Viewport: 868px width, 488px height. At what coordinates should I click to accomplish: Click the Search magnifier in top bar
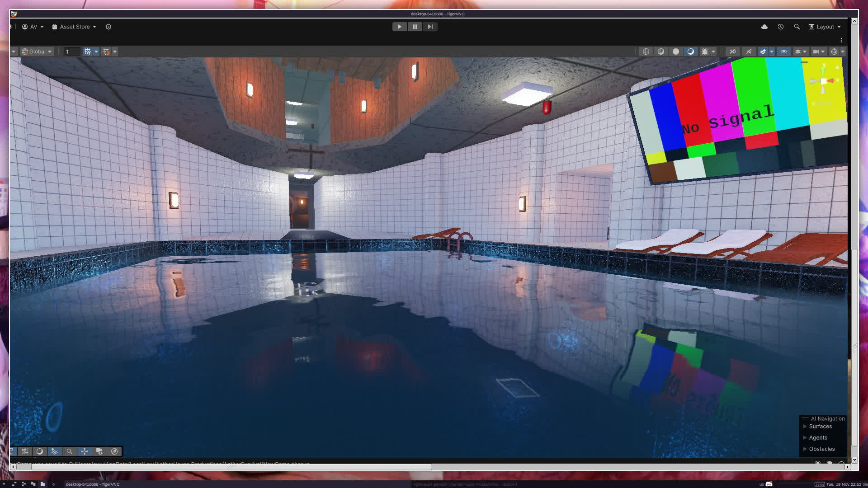[797, 27]
